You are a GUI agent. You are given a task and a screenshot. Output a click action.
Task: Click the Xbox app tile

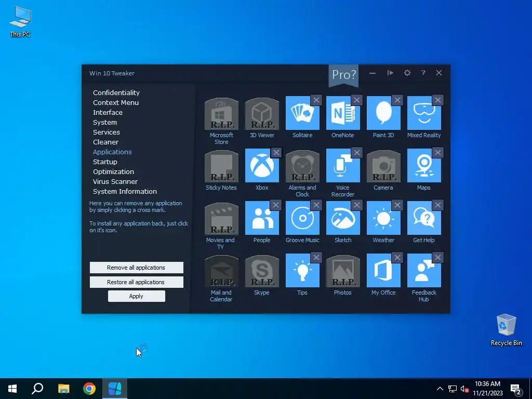pyautogui.click(x=262, y=166)
